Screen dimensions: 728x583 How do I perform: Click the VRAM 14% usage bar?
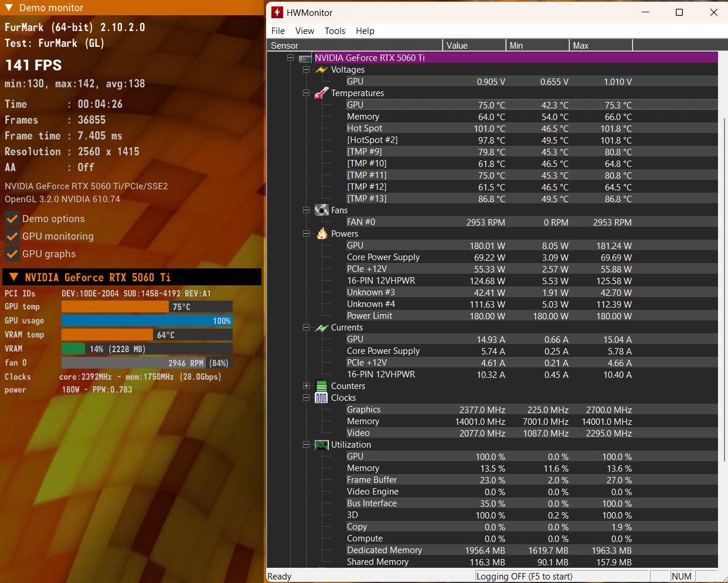click(147, 349)
